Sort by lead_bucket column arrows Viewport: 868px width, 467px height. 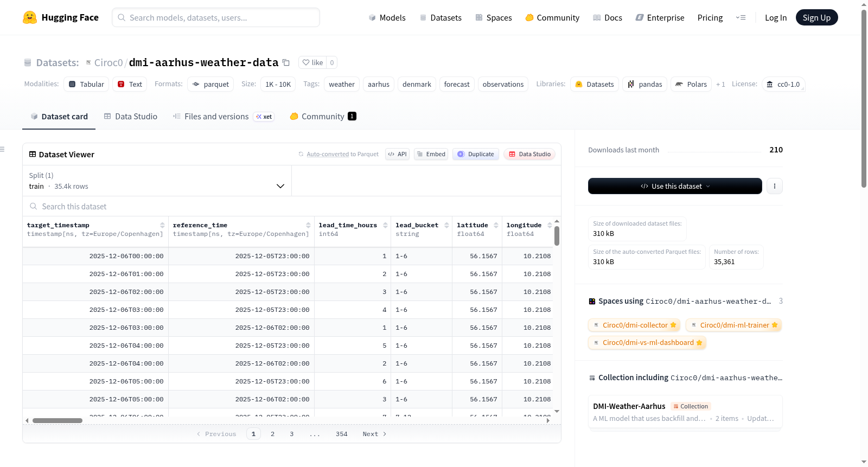point(446,225)
